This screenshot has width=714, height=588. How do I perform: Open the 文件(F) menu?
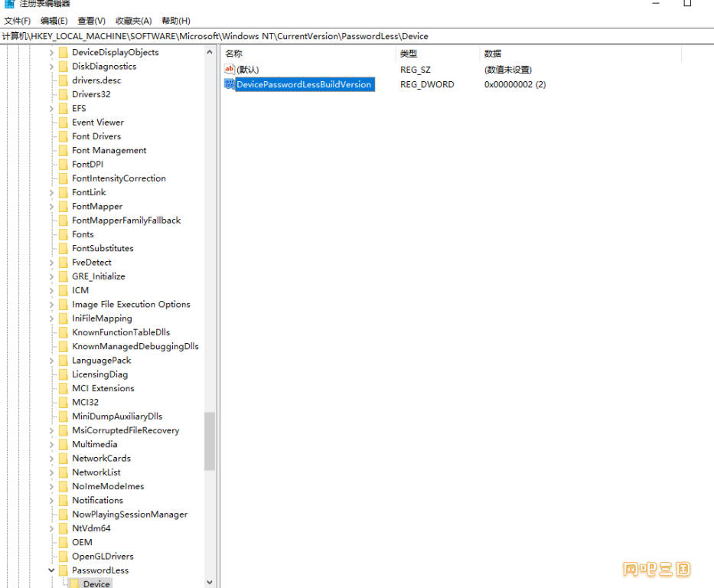click(18, 21)
